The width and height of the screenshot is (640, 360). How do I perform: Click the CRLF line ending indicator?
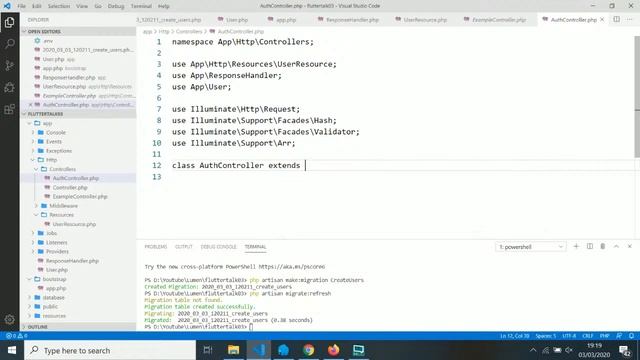pos(588,336)
